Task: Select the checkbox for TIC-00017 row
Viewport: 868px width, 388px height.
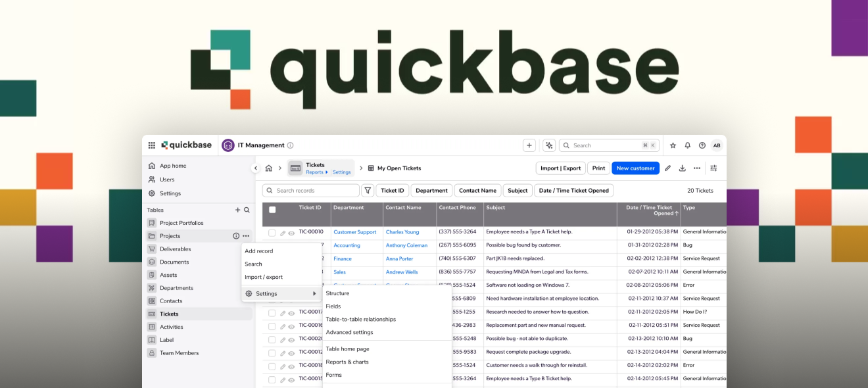Action: [x=272, y=313]
